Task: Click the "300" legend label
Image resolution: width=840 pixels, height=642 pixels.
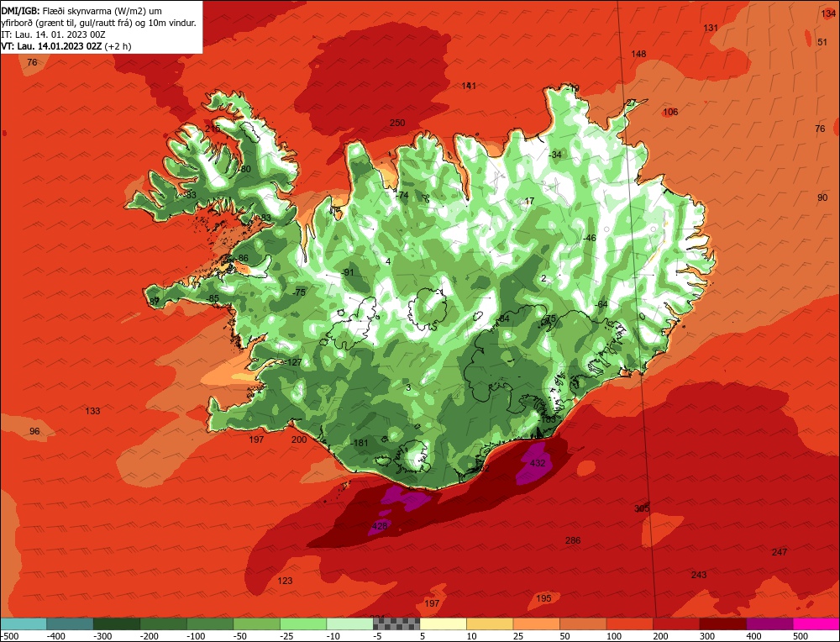Action: 707,636
